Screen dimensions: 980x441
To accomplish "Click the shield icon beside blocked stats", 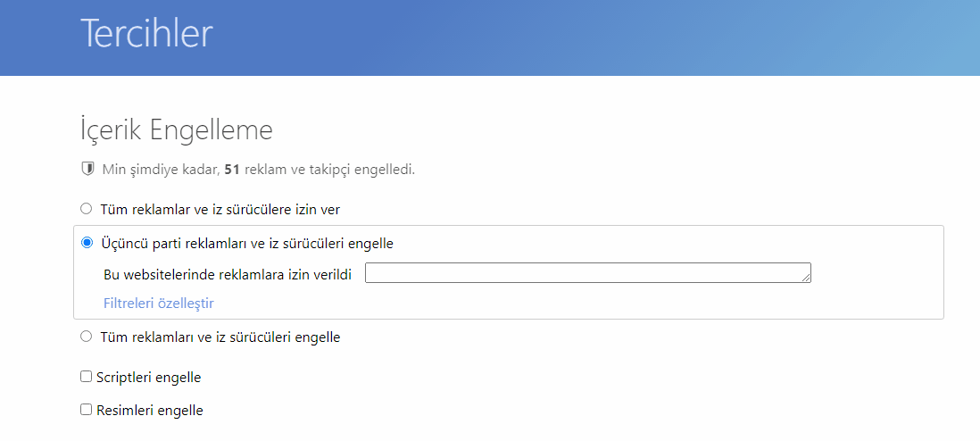I will 87,169.
